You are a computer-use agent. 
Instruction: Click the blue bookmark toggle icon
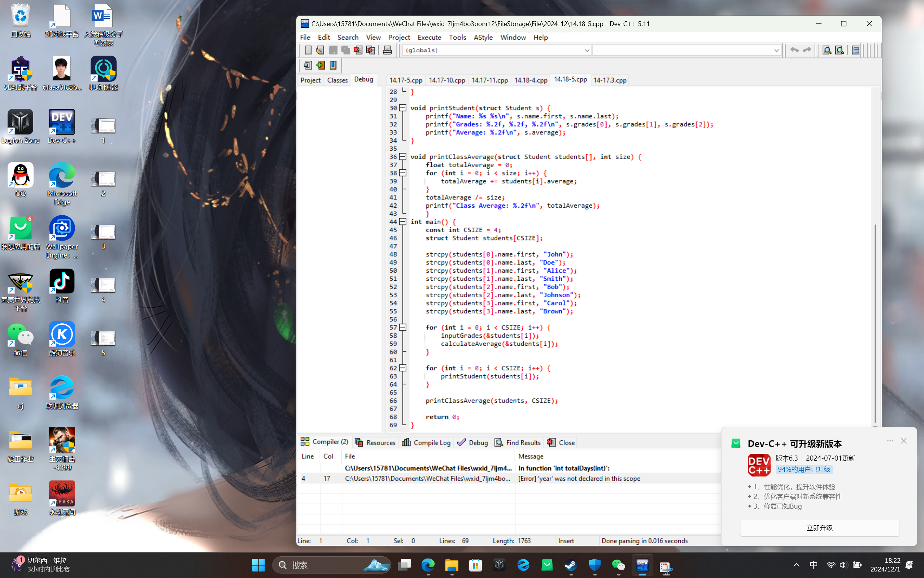pos(333,65)
